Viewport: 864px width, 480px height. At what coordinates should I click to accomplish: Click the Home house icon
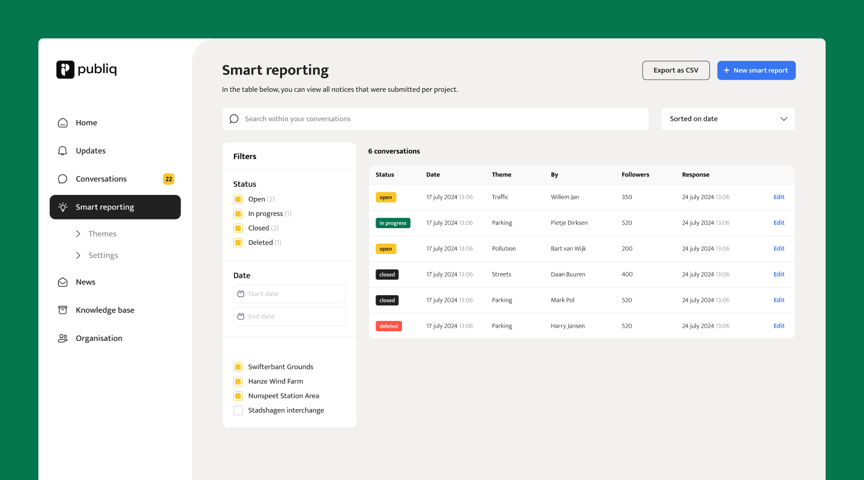(63, 122)
